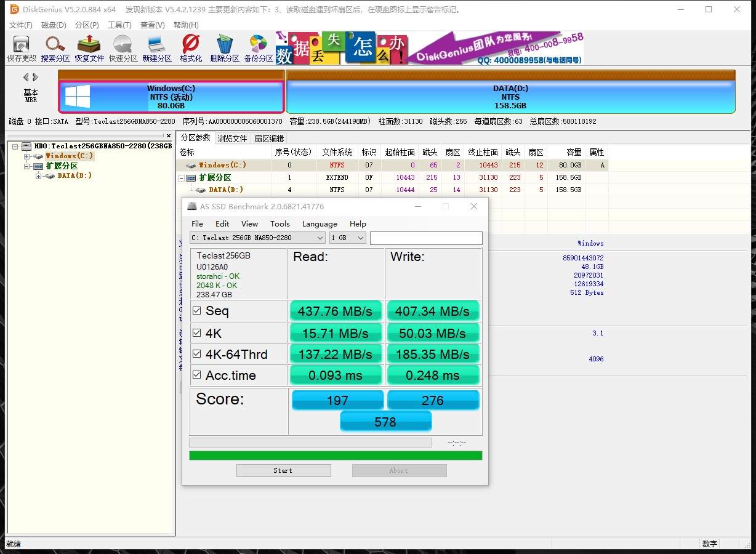
Task: Click the gray progress bar above the green one
Action: point(310,443)
